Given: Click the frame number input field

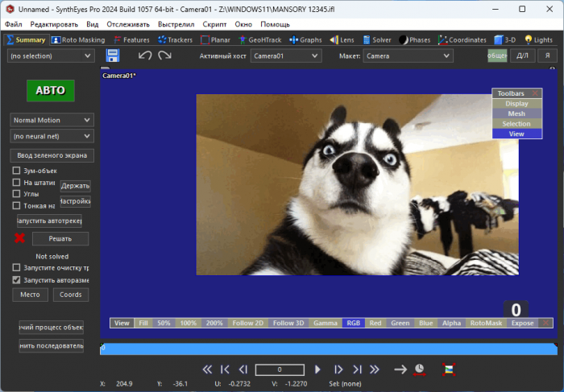Looking at the screenshot, I should 280,369.
